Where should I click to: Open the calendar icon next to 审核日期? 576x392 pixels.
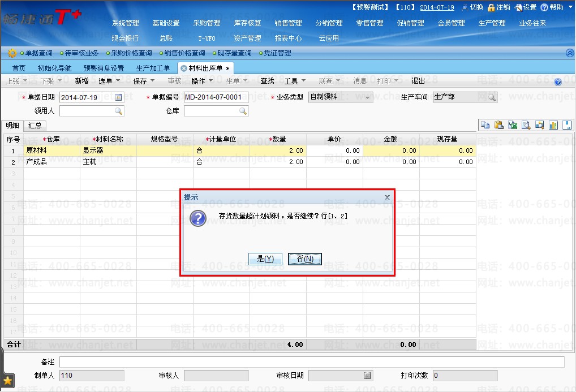pos(367,376)
